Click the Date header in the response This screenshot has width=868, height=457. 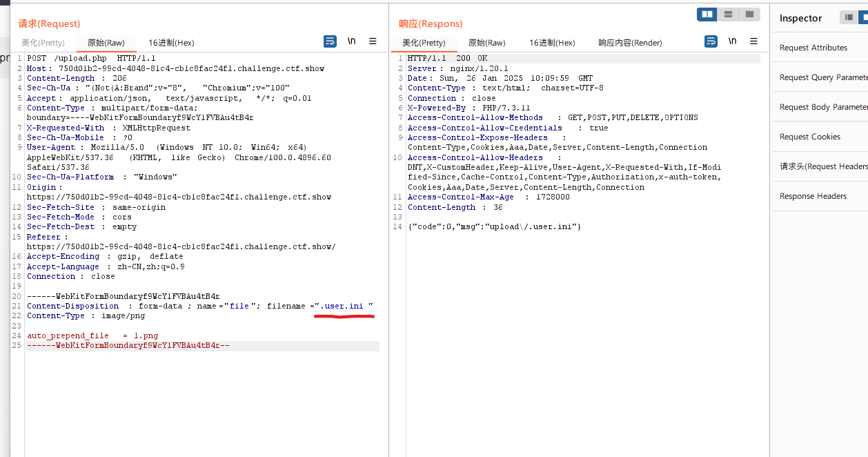[500, 78]
